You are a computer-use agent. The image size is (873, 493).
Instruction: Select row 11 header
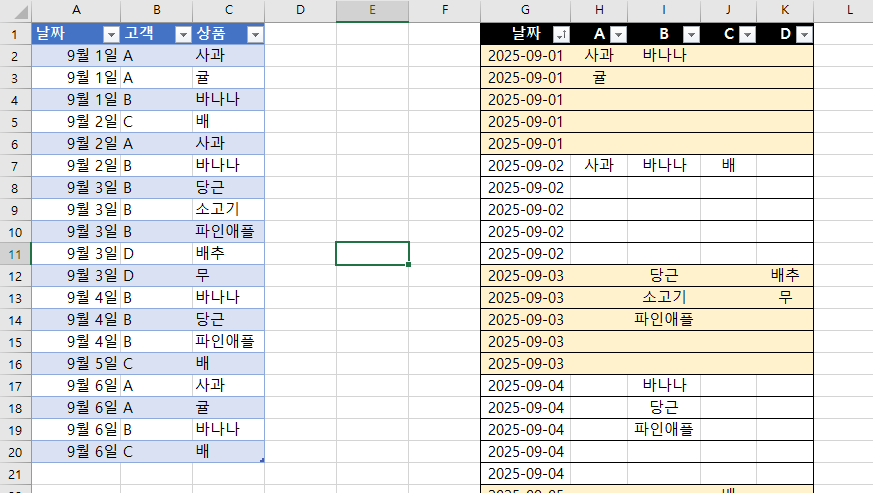pos(15,253)
